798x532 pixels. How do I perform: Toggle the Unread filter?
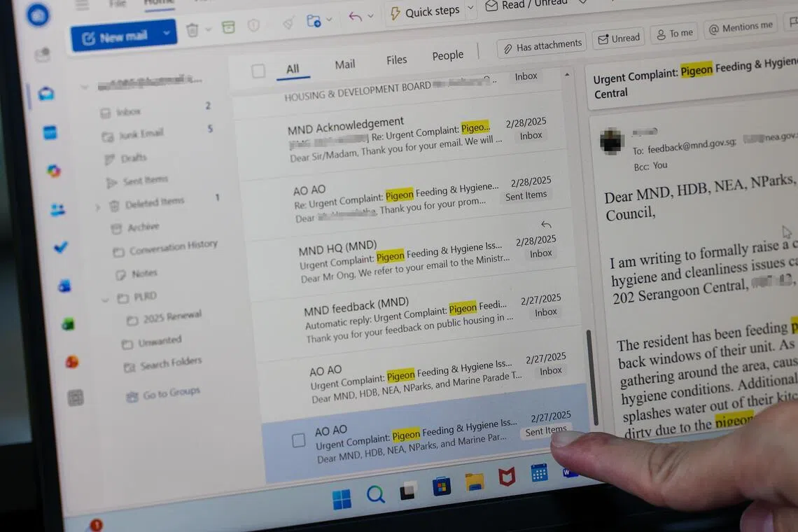point(618,38)
